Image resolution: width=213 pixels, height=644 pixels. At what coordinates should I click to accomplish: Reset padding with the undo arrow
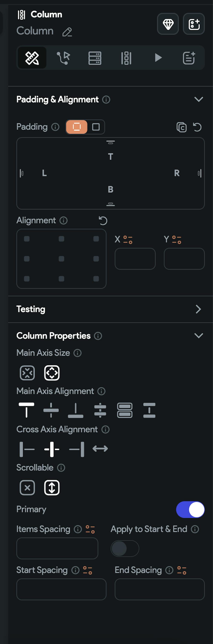(197, 127)
